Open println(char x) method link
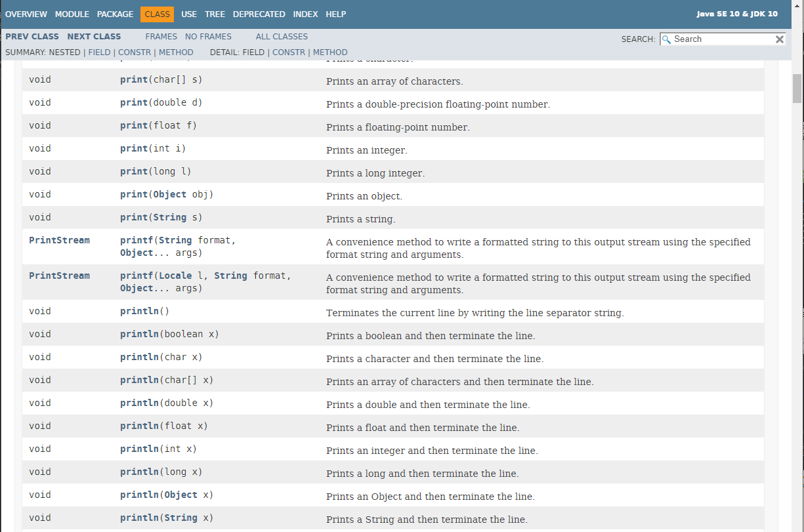The height and width of the screenshot is (532, 804). point(139,358)
